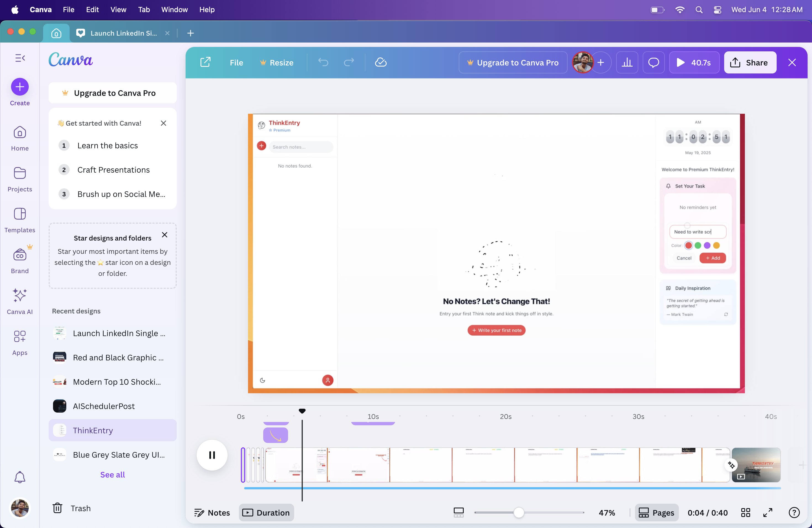The image size is (812, 528).
Task: Open the View menu
Action: point(118,10)
